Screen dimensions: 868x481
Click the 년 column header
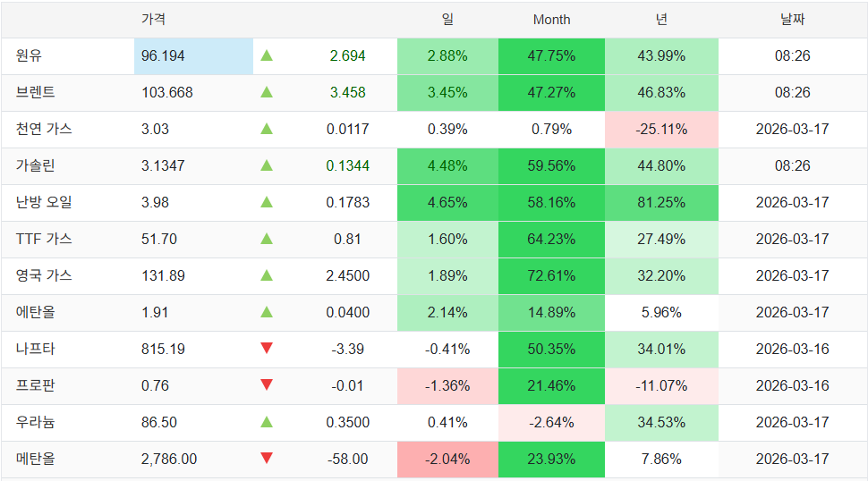click(x=661, y=20)
